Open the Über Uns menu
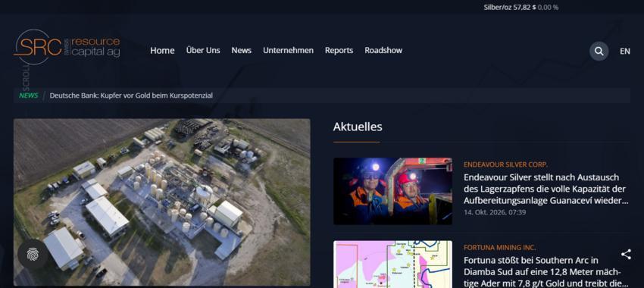644x288 pixels. pos(203,51)
